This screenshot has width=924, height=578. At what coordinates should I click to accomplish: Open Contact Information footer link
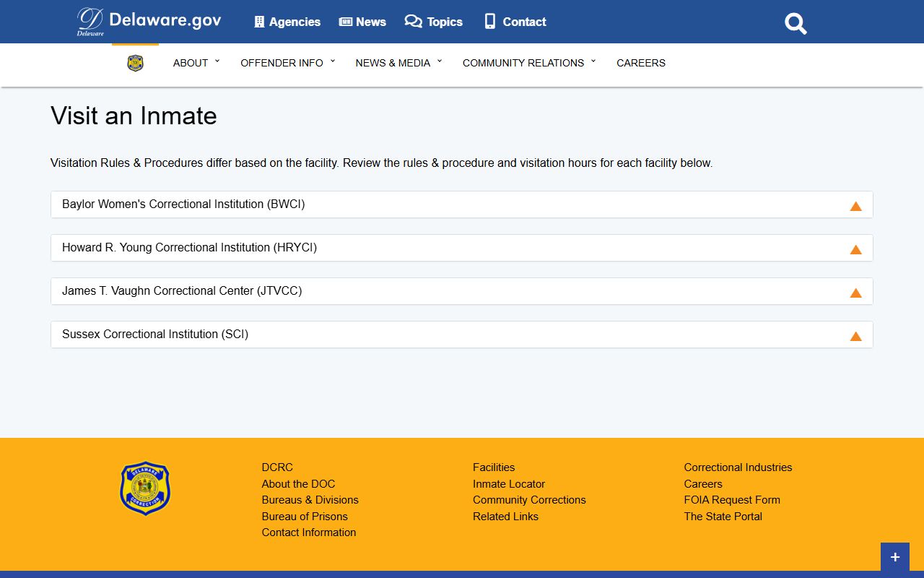309,532
